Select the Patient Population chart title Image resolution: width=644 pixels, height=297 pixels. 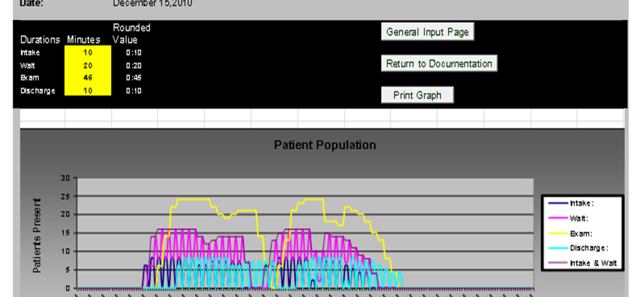(325, 145)
